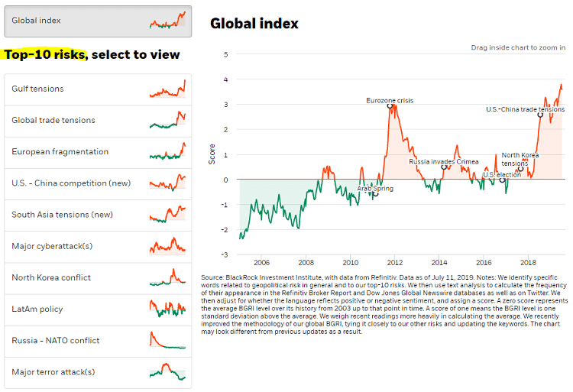
Task: Click the Arab Spring event marker
Action: pos(375,195)
